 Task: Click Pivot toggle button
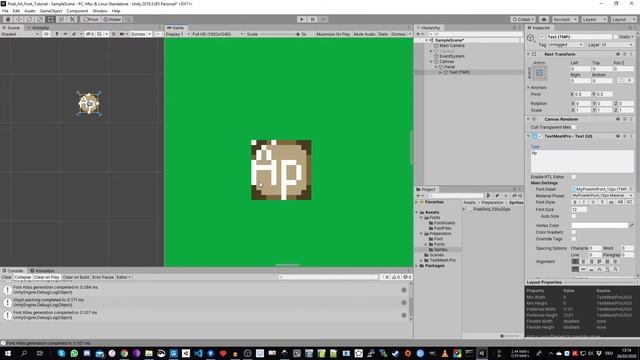91,19
